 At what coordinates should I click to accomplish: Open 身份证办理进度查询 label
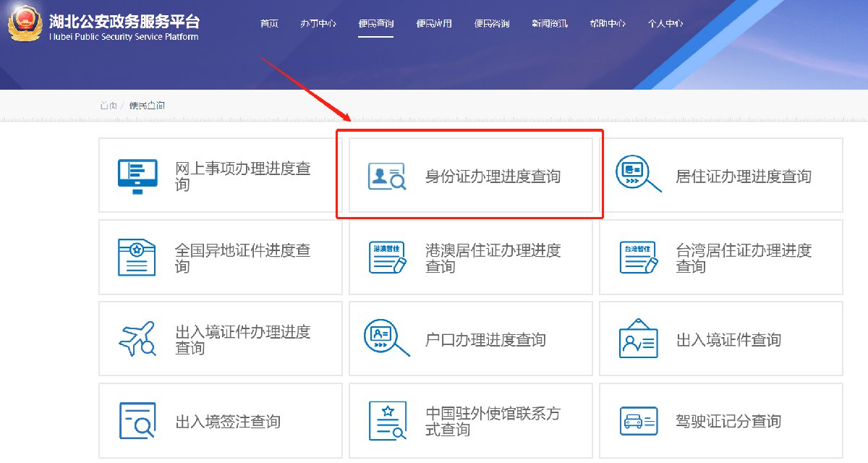click(493, 177)
